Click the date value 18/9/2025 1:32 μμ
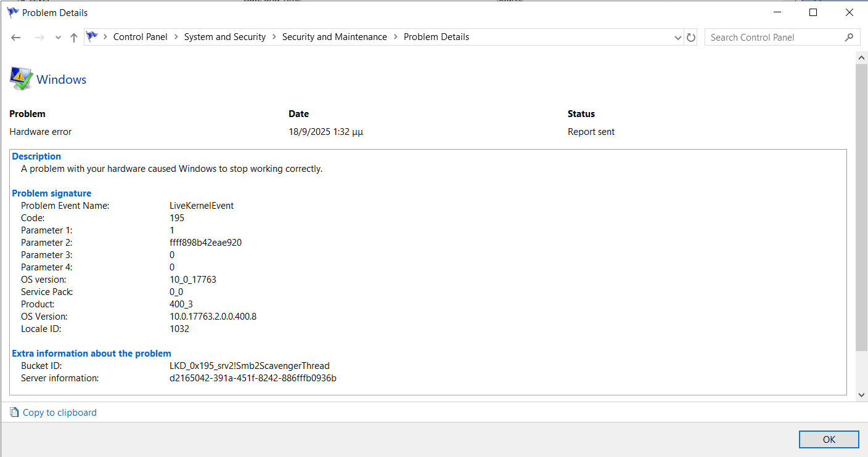This screenshot has width=868, height=457. coord(325,132)
